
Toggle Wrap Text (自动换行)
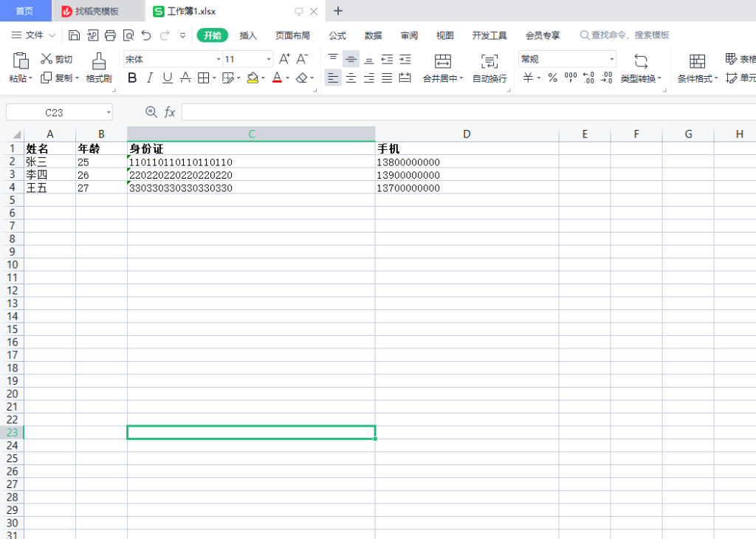point(489,68)
